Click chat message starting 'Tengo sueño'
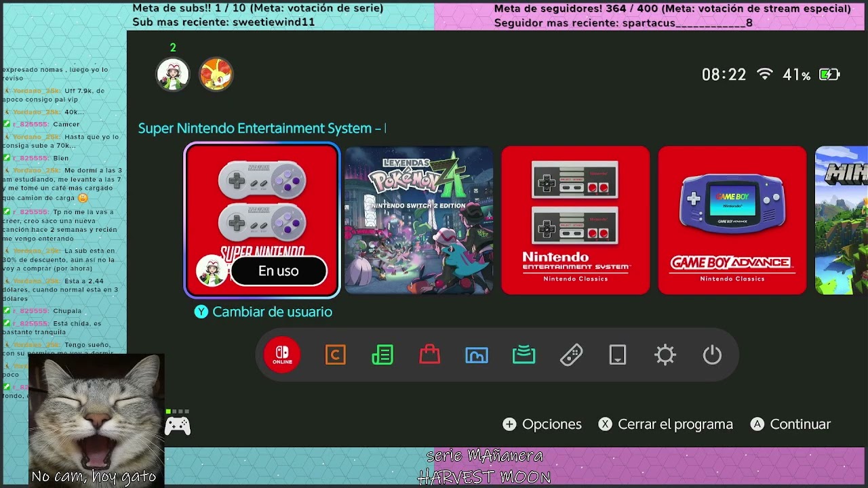The height and width of the screenshot is (488, 868). coord(58,349)
